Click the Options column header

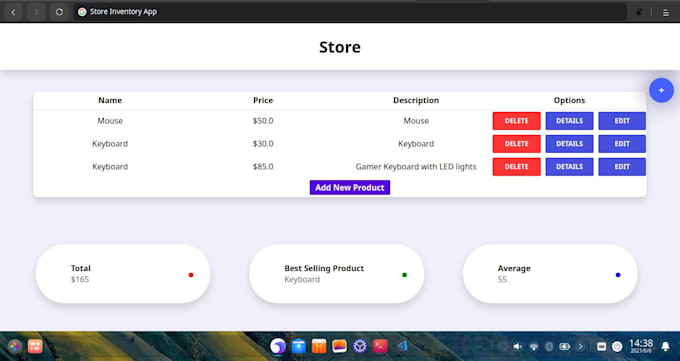click(569, 100)
